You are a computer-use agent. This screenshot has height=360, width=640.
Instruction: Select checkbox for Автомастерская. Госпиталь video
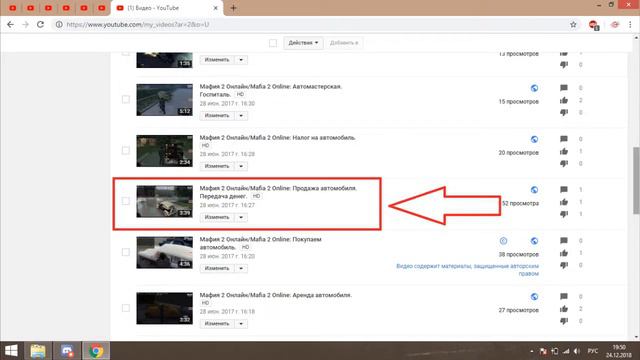pos(126,99)
